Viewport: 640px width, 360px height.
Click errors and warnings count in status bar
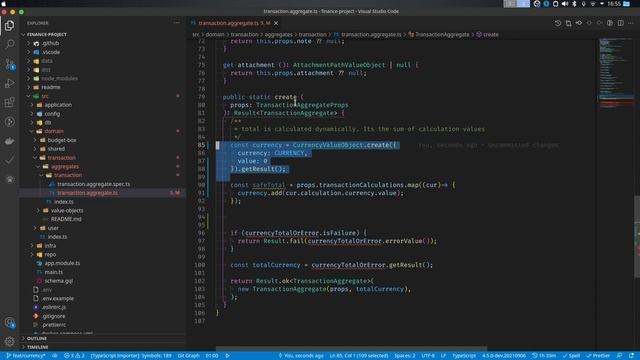point(74,356)
